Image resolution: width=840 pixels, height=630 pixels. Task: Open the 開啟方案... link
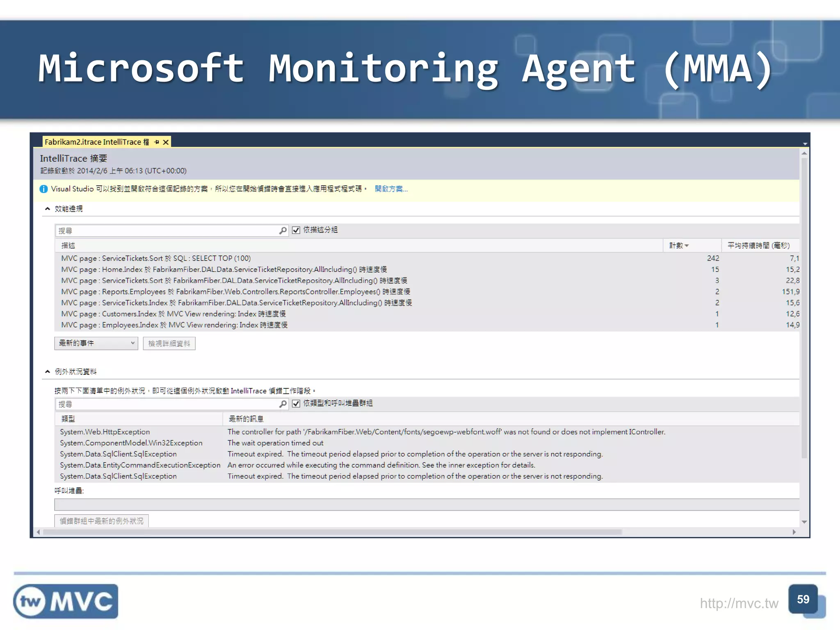click(x=391, y=189)
